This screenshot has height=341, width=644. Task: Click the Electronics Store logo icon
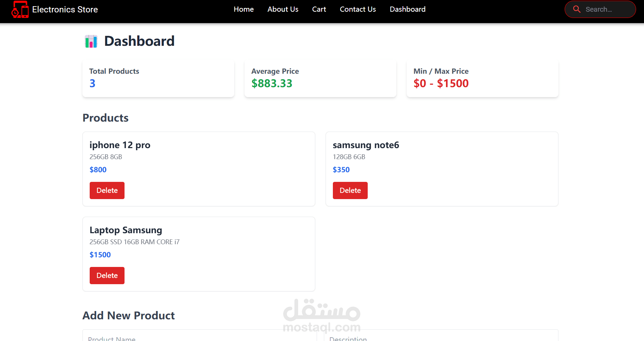pyautogui.click(x=20, y=9)
